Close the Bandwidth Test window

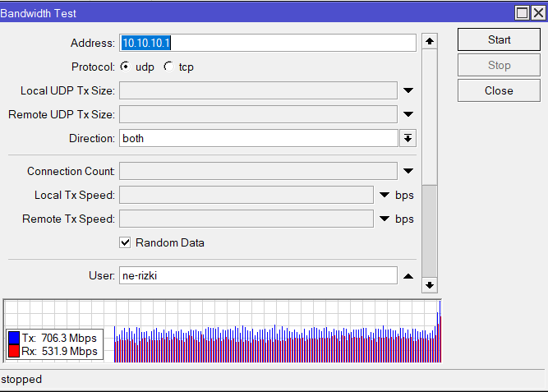click(x=539, y=13)
